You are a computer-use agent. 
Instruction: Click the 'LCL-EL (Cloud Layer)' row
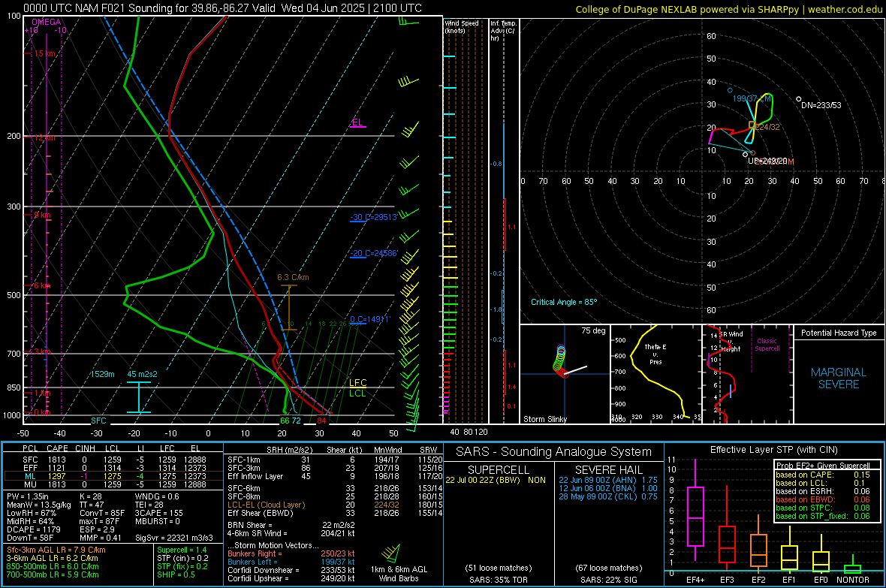tap(335, 505)
